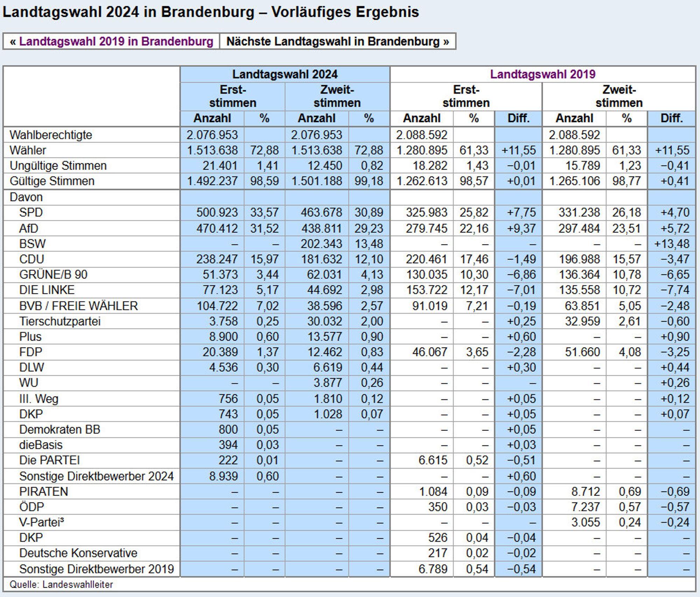Viewport: 700px width, 597px height.
Task: Click Die PARTEI 2019 Erststimmen count 6.615
Action: tap(433, 460)
